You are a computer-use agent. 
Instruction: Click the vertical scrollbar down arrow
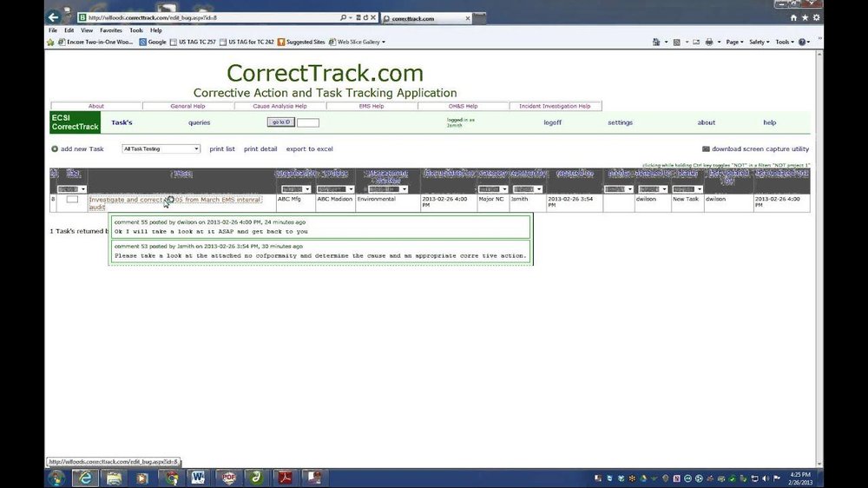[x=819, y=465]
